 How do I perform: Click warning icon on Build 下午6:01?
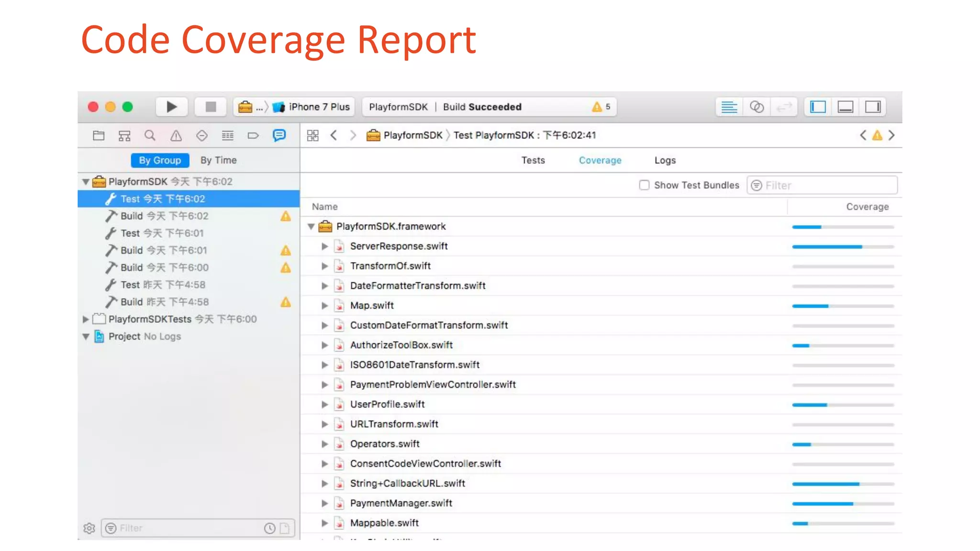coord(286,250)
